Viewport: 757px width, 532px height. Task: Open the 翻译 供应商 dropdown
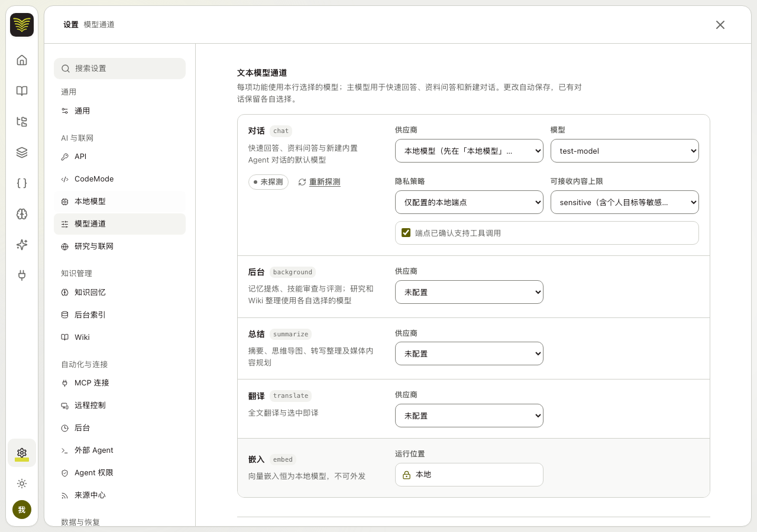pyautogui.click(x=469, y=416)
